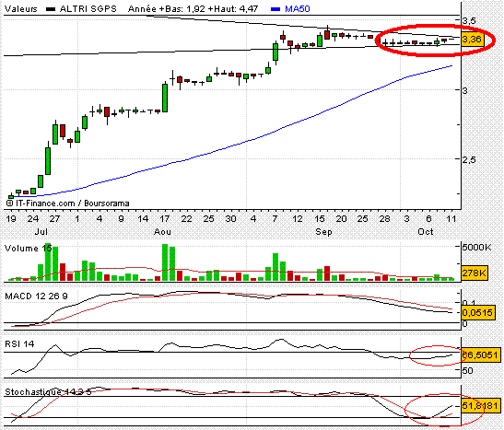The width and height of the screenshot is (504, 430).
Task: Click the yellow 3,36 current price tag
Action: pyautogui.click(x=472, y=40)
